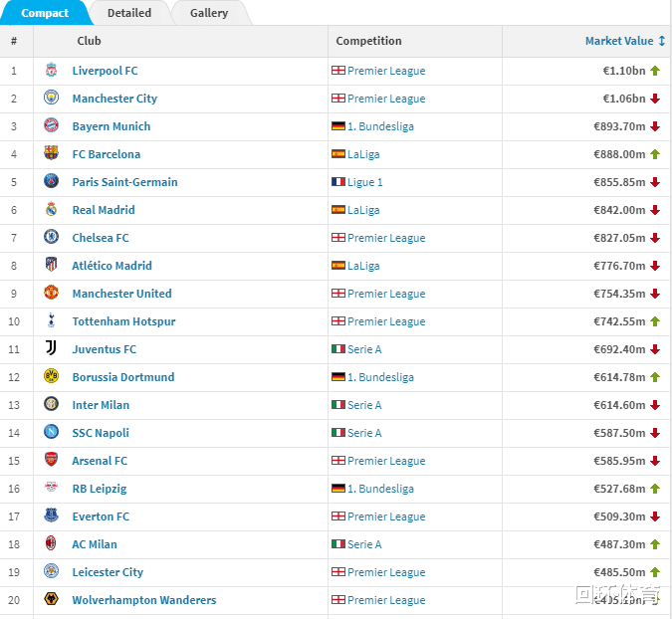Open the Paris Saint-Germain club link

pyautogui.click(x=124, y=182)
